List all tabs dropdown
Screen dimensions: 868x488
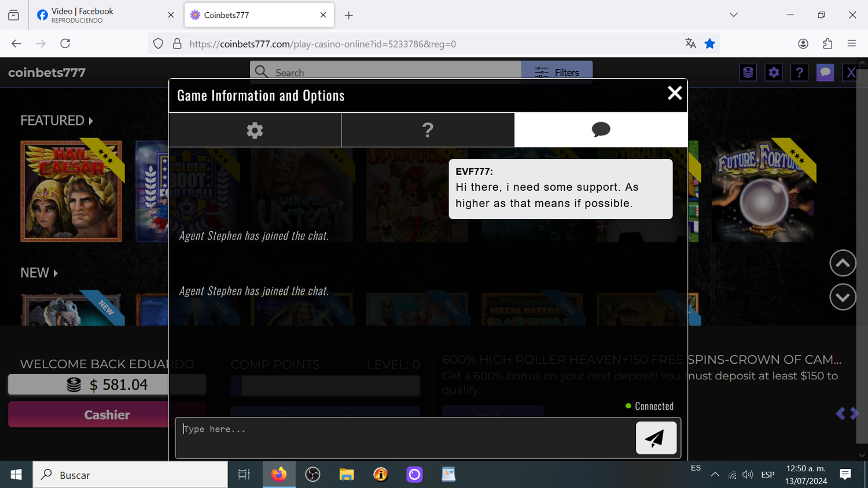pyautogui.click(x=733, y=15)
